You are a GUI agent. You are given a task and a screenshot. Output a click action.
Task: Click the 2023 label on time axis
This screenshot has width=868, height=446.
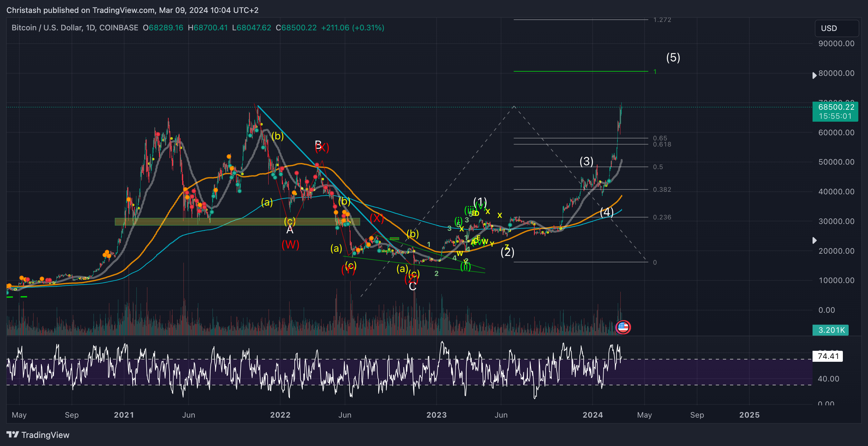pos(436,415)
